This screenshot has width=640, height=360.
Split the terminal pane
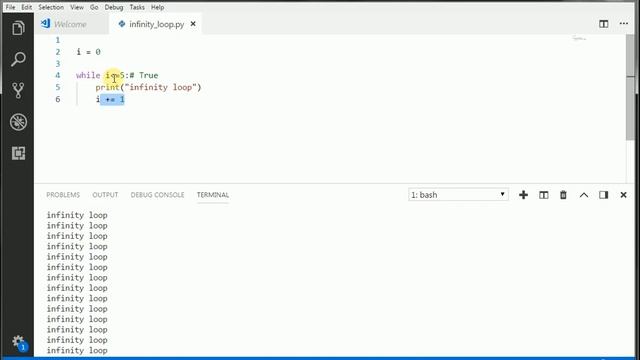point(543,195)
